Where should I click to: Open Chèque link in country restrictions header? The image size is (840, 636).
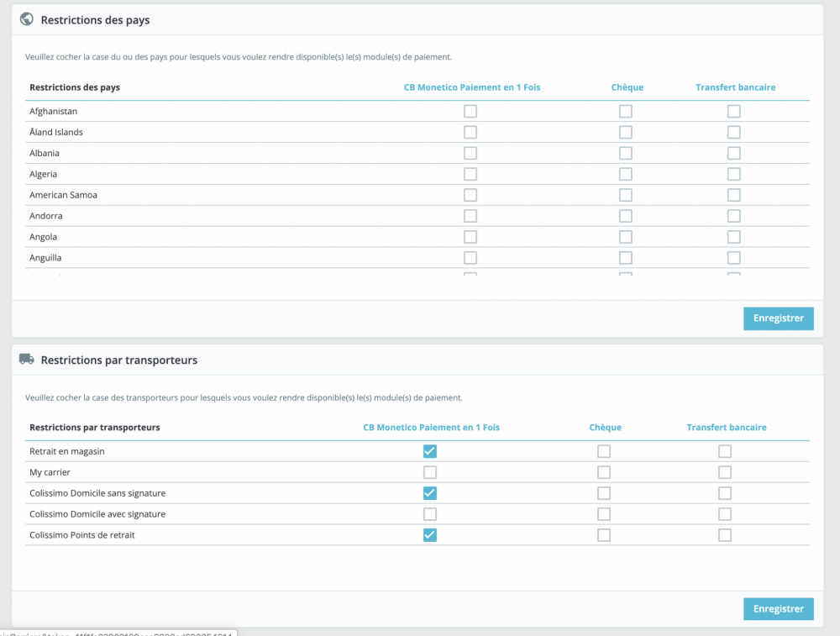[627, 87]
